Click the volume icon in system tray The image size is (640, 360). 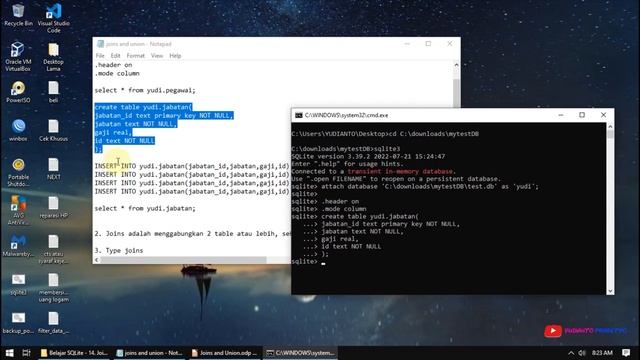click(x=582, y=353)
